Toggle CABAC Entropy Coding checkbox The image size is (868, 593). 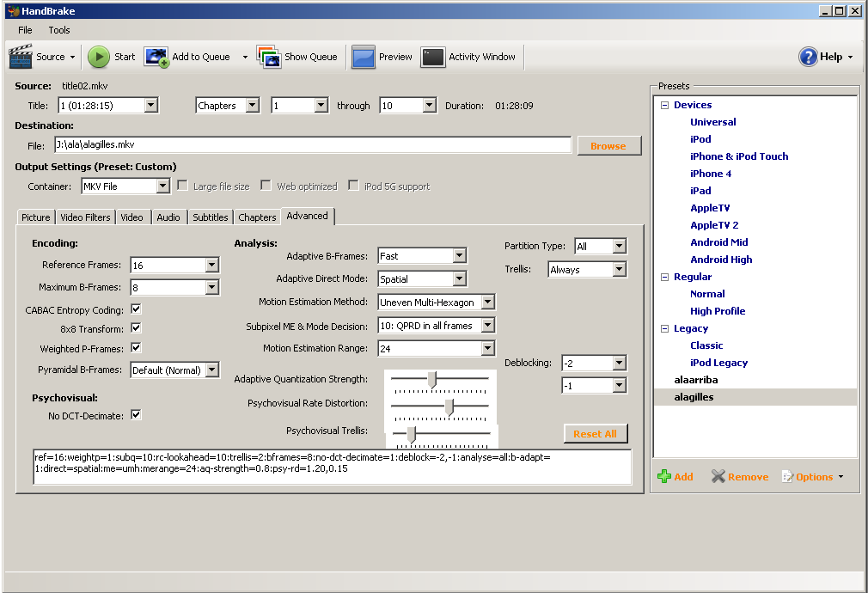pyautogui.click(x=136, y=309)
